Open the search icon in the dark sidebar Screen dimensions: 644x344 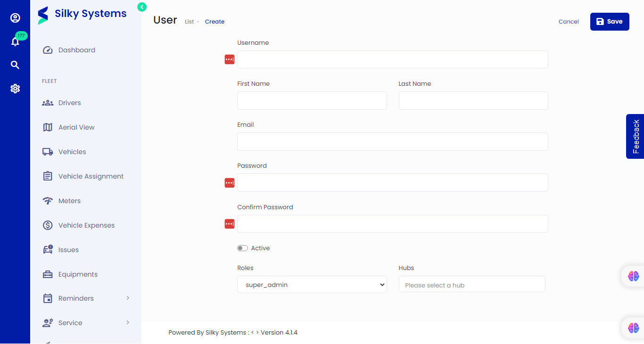(15, 65)
